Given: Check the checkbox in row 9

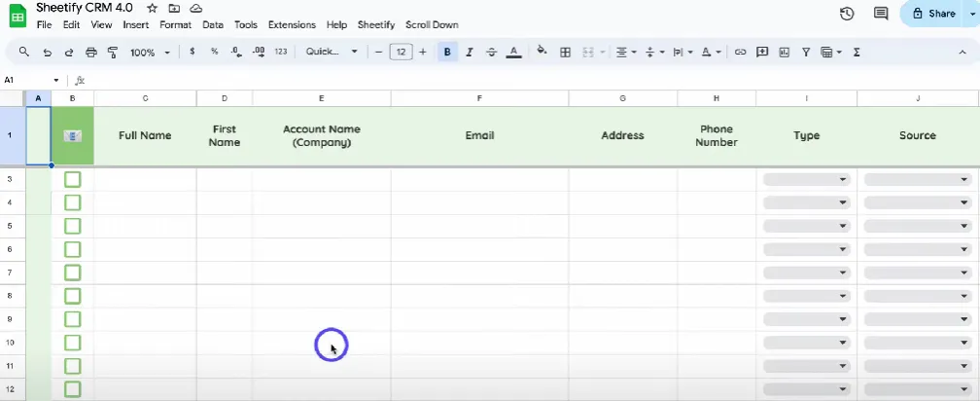Looking at the screenshot, I should pyautogui.click(x=73, y=319).
